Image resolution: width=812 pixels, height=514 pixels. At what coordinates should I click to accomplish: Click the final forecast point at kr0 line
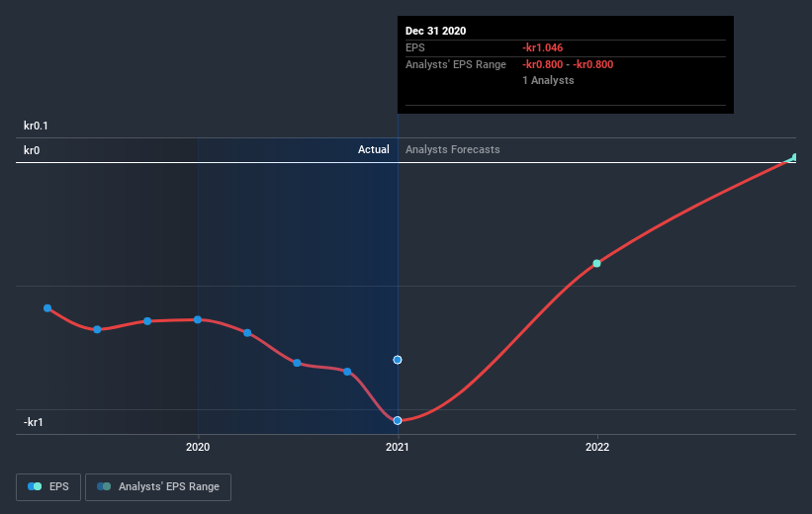(x=795, y=157)
